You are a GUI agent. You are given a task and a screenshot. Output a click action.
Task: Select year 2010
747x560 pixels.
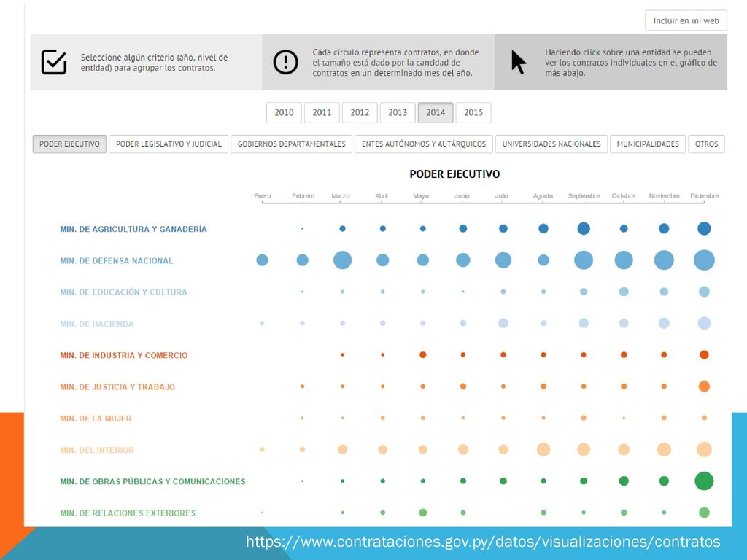point(284,112)
